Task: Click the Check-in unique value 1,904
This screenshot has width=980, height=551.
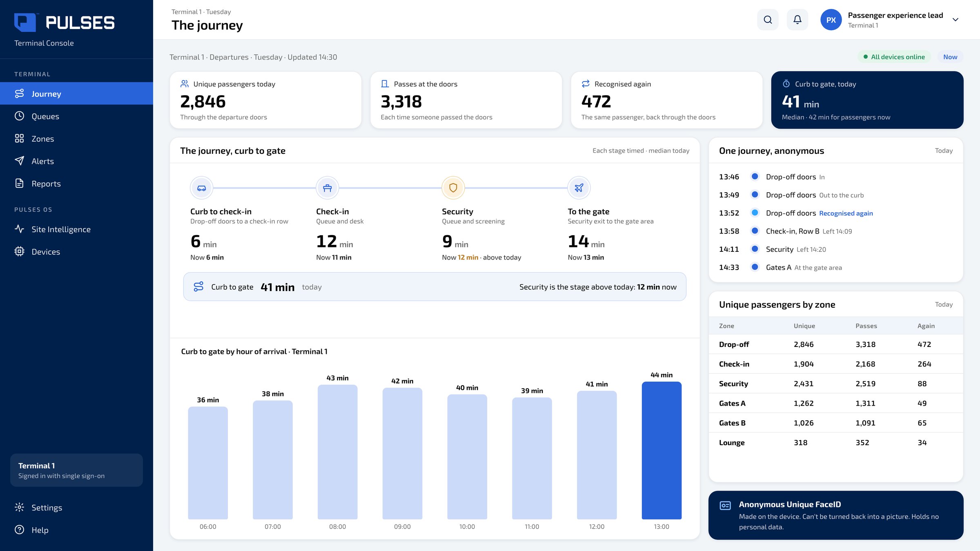Action: tap(804, 364)
